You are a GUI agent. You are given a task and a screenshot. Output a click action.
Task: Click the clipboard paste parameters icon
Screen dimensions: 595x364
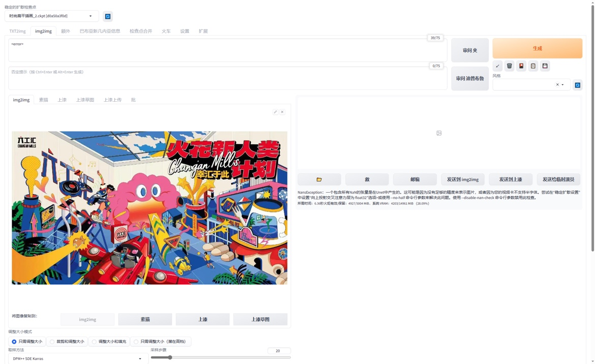pyautogui.click(x=533, y=66)
